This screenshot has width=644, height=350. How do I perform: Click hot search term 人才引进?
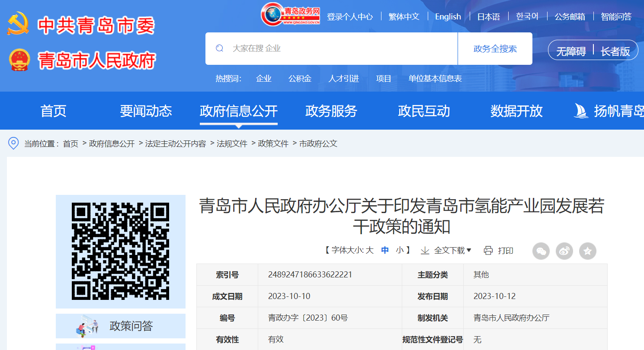tap(344, 79)
